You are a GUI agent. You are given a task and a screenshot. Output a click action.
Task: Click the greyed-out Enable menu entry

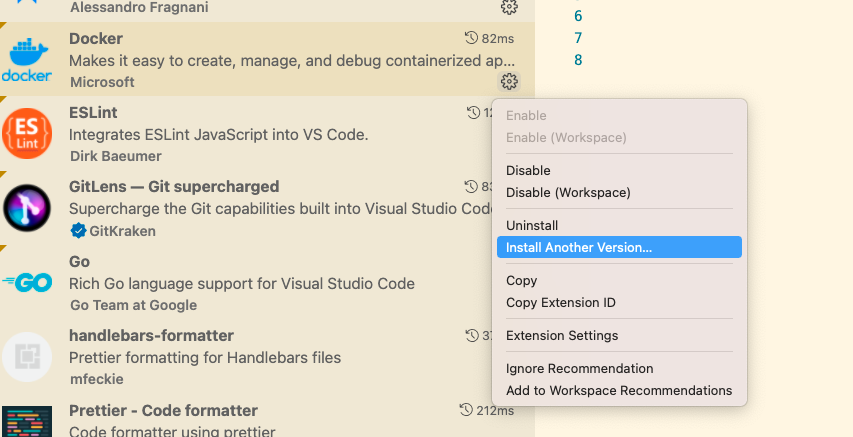click(x=619, y=115)
